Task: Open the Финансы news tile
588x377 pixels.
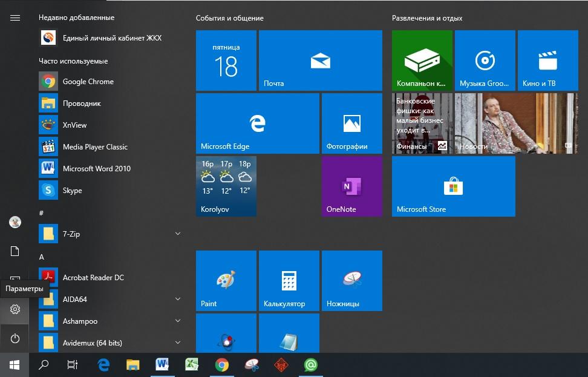Action: coord(422,123)
